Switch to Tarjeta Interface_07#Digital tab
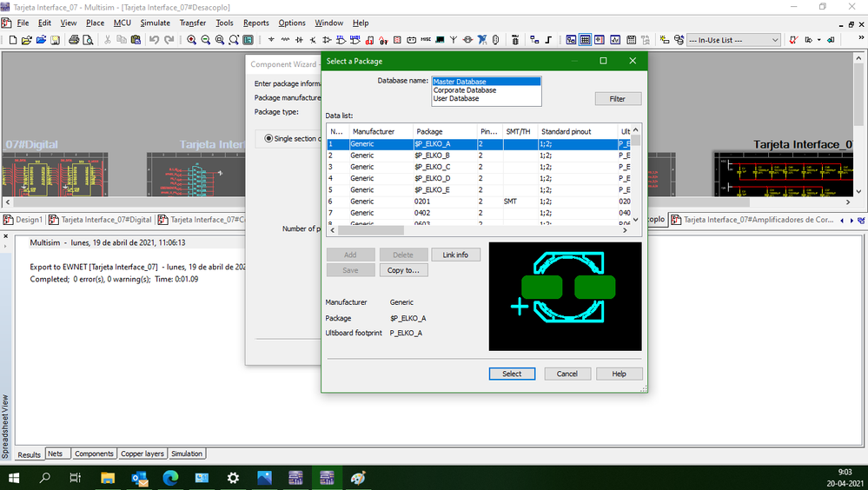 [100, 220]
